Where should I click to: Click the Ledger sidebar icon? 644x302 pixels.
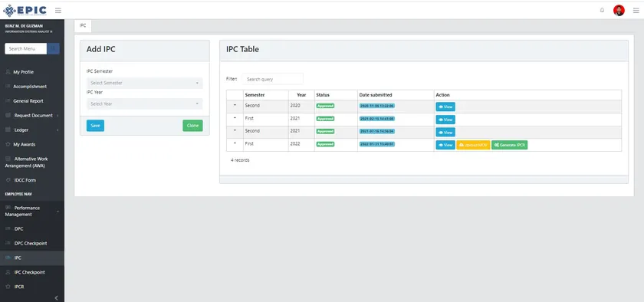coord(8,130)
